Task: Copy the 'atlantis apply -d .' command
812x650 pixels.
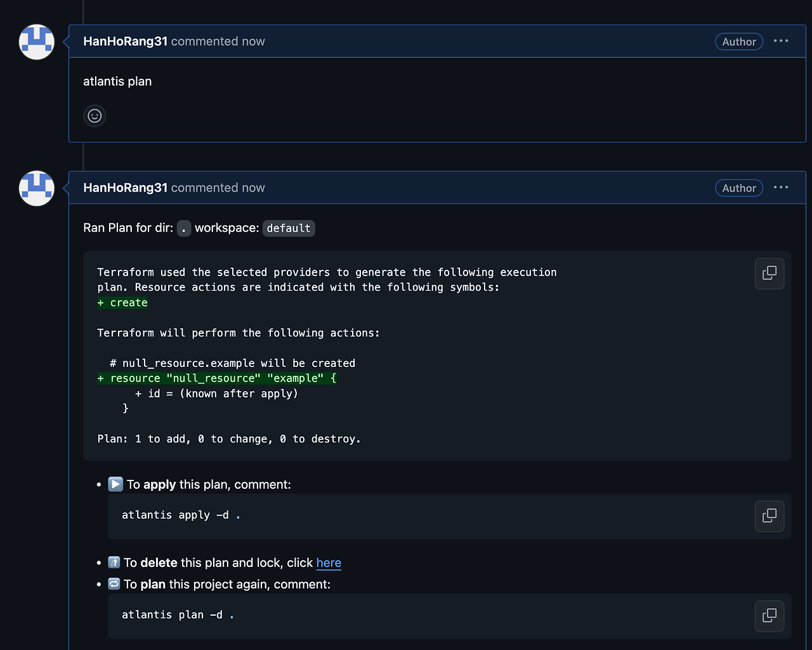Action: coord(769,516)
